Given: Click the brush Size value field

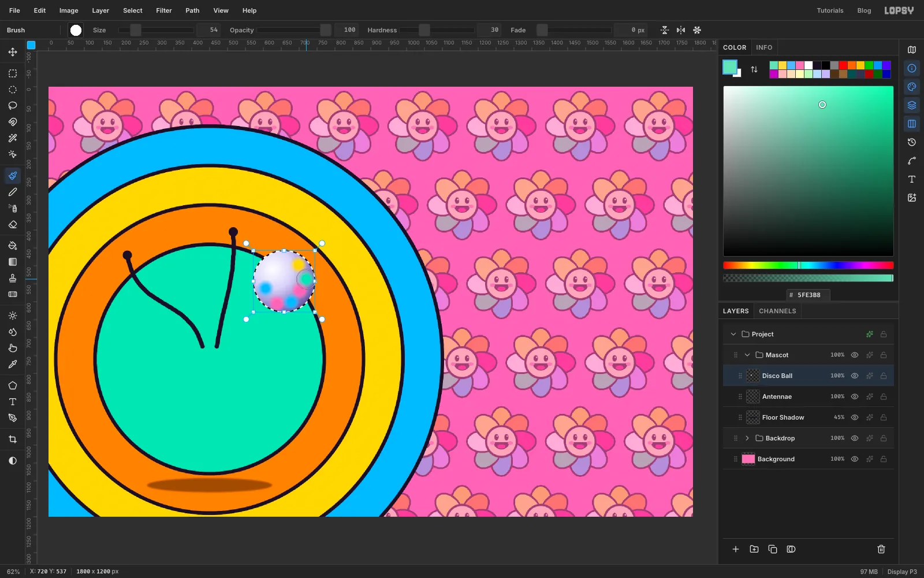Looking at the screenshot, I should pos(208,30).
